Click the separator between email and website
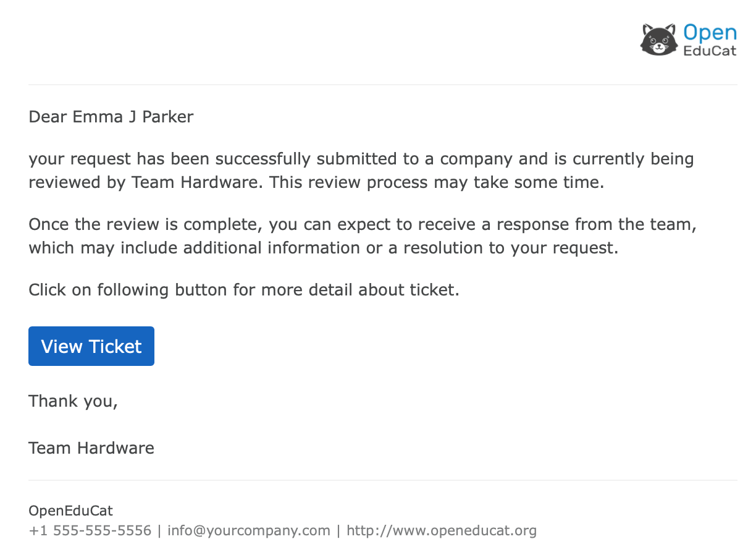Viewport: 756px width, 560px height. [338, 530]
